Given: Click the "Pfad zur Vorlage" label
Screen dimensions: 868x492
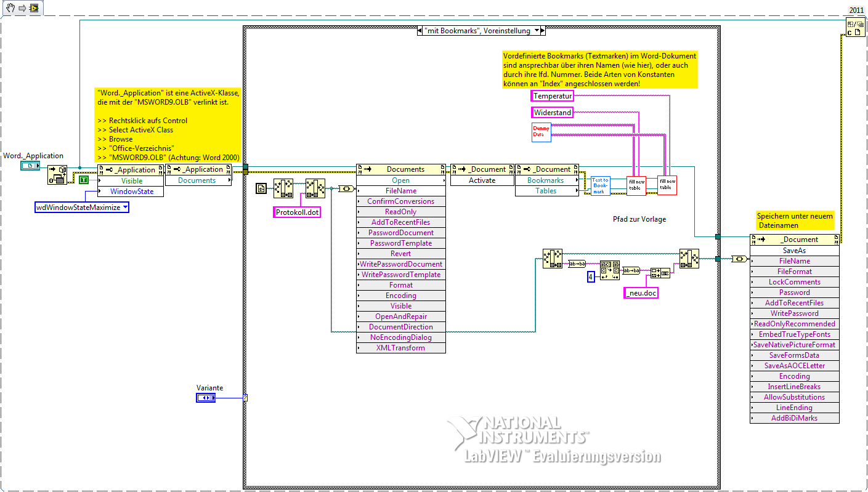Looking at the screenshot, I should (x=639, y=219).
